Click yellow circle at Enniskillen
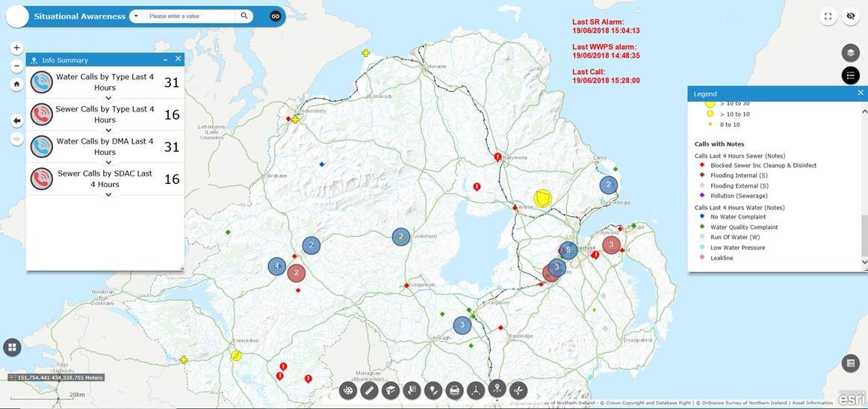This screenshot has height=409, width=868. (236, 355)
